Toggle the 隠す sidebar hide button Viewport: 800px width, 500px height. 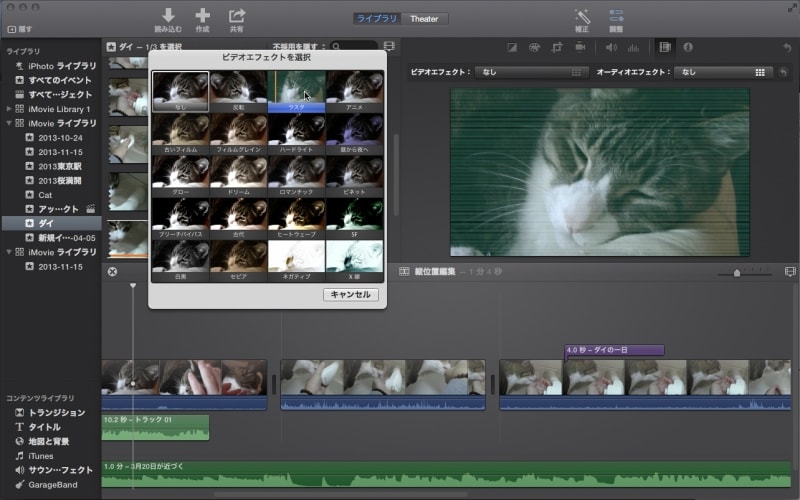pos(20,29)
